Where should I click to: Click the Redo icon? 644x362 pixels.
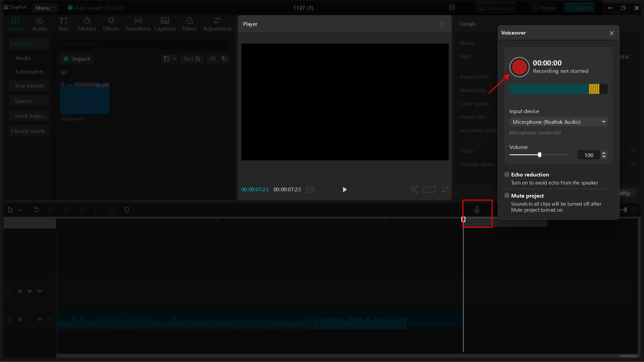[x=51, y=210]
